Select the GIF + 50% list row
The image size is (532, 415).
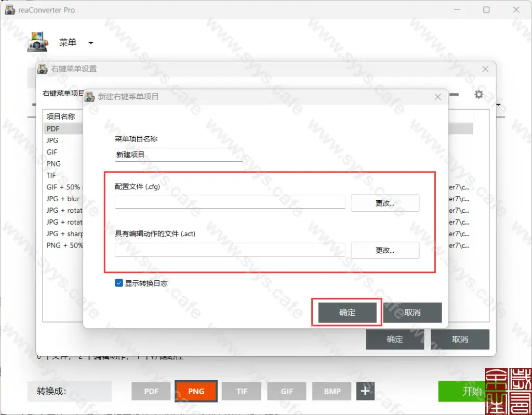pos(63,187)
